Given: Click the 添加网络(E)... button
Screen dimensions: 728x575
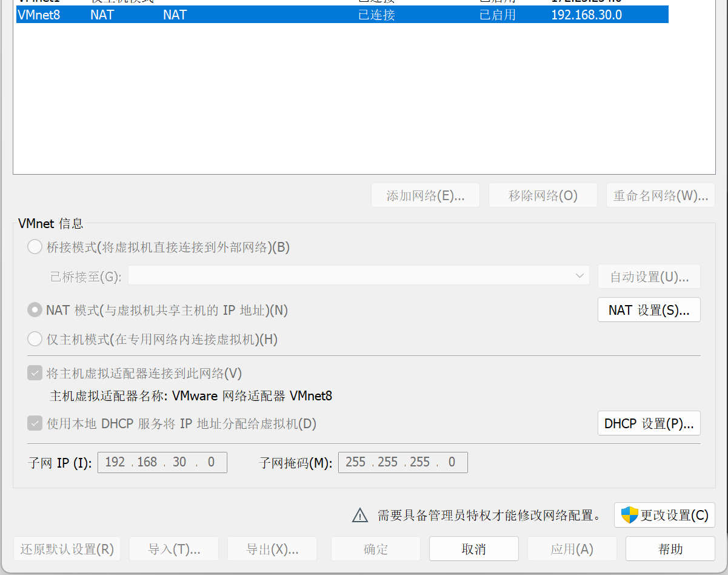Looking at the screenshot, I should pyautogui.click(x=426, y=195).
